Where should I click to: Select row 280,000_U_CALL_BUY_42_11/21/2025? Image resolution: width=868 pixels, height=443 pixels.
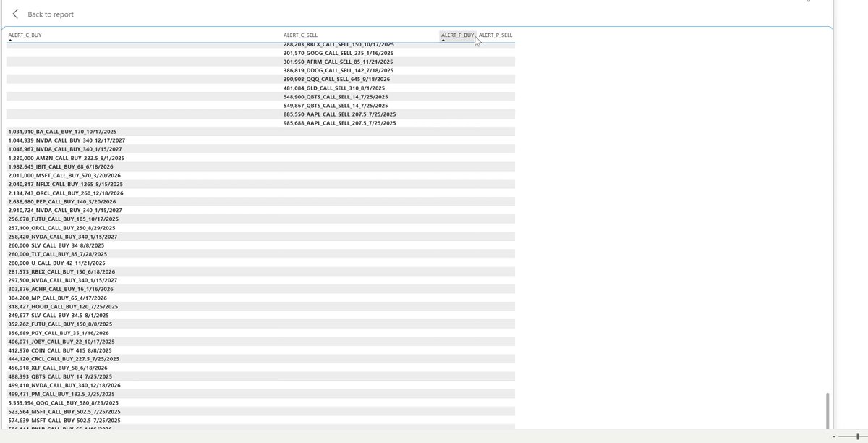[x=260, y=263]
